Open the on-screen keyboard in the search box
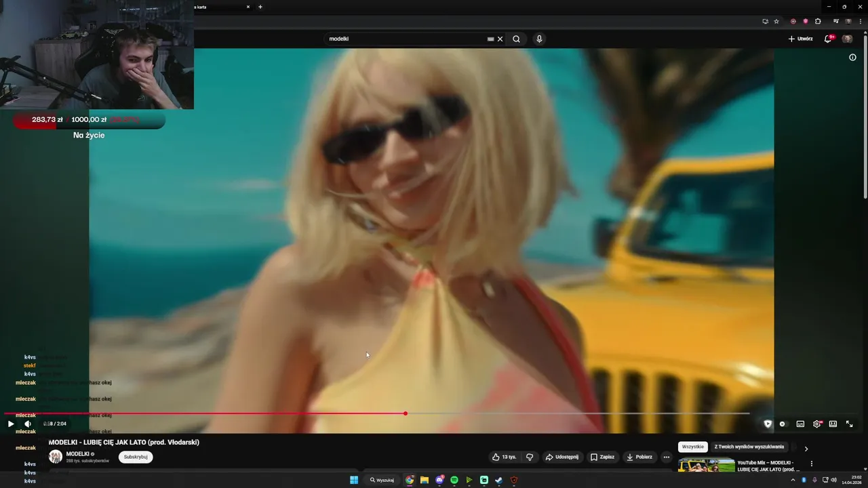 490,39
